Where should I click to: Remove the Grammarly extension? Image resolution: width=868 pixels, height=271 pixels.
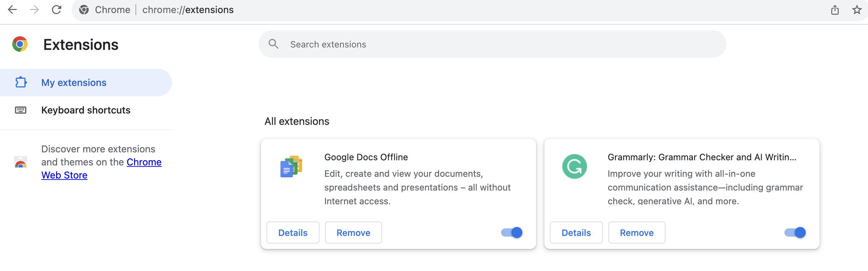pyautogui.click(x=637, y=233)
